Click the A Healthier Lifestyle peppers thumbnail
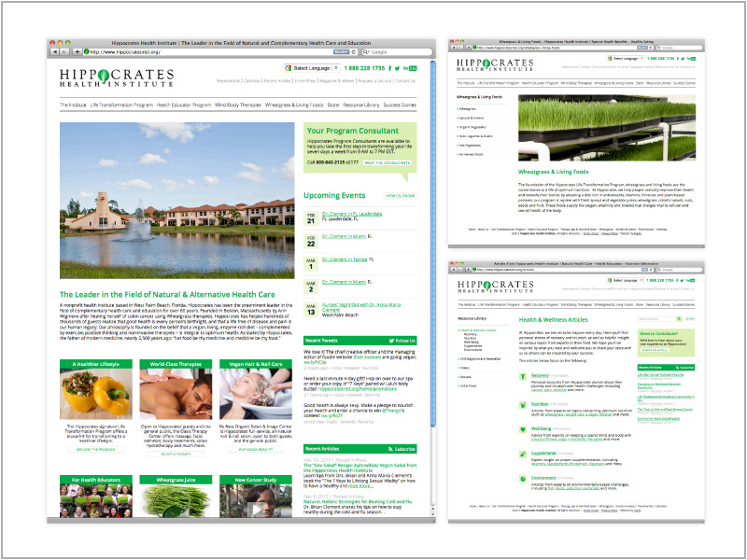This screenshot has width=747, height=560. tap(96, 394)
